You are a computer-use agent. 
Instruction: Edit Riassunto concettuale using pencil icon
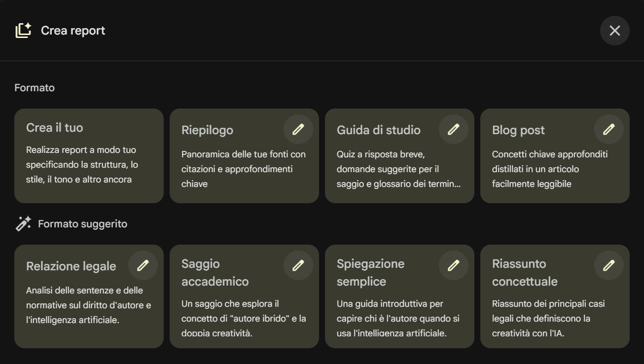pos(608,266)
